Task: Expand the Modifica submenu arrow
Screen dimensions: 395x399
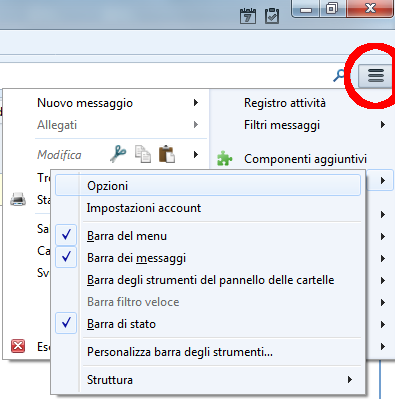Action: [x=196, y=154]
